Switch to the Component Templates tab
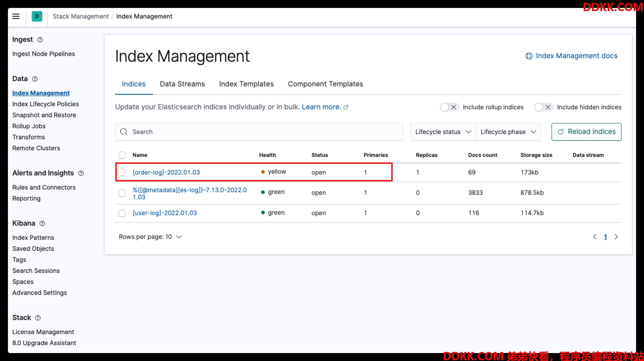Viewport: 644px width, 361px height. point(326,84)
